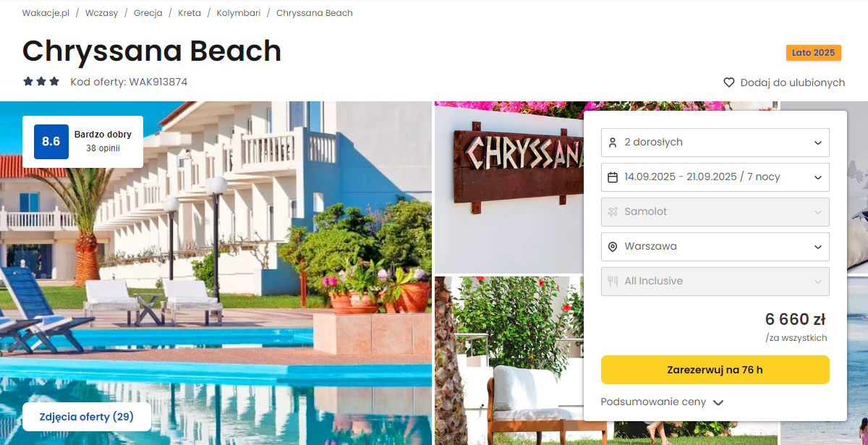Open Zdjęcia oferty (29) gallery
868x445 pixels.
87,417
